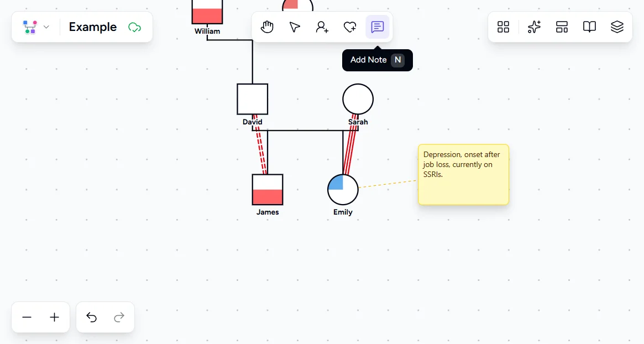Open the AI sparkle assistant

pyautogui.click(x=534, y=27)
